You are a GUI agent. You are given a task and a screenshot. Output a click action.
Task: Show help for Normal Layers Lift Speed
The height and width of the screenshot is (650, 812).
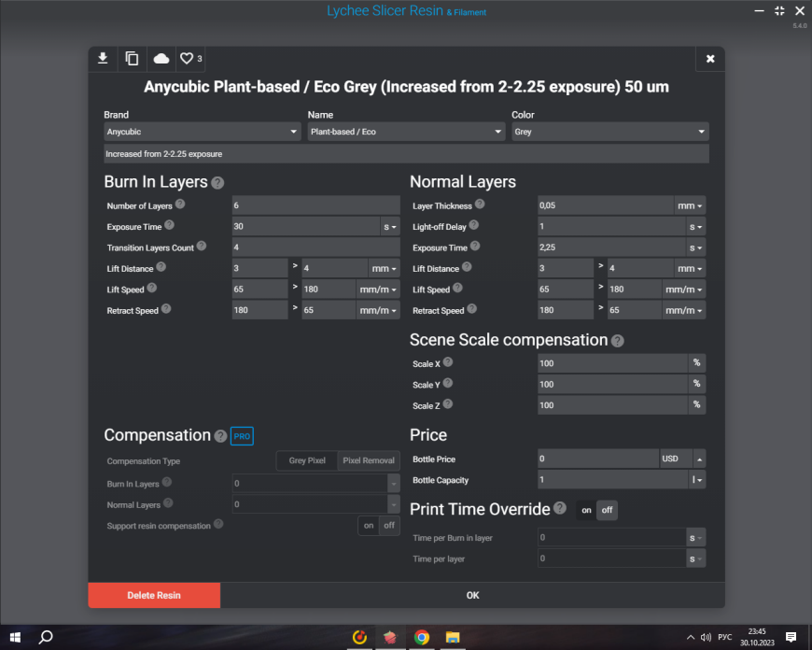coord(457,288)
